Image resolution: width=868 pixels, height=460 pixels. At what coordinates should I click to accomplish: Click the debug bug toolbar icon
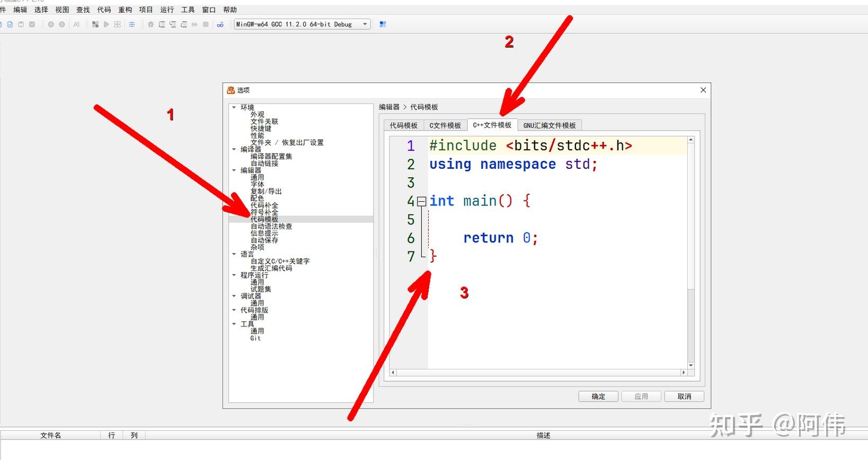(150, 24)
